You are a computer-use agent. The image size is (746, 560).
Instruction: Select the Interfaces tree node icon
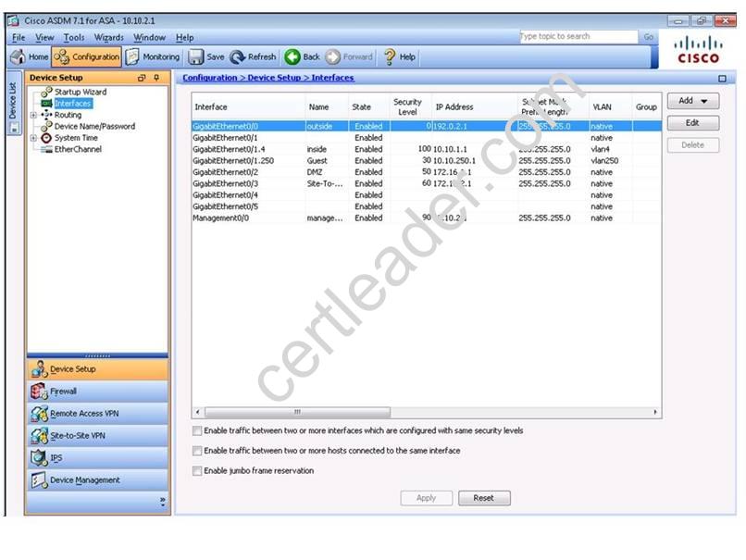[46, 104]
